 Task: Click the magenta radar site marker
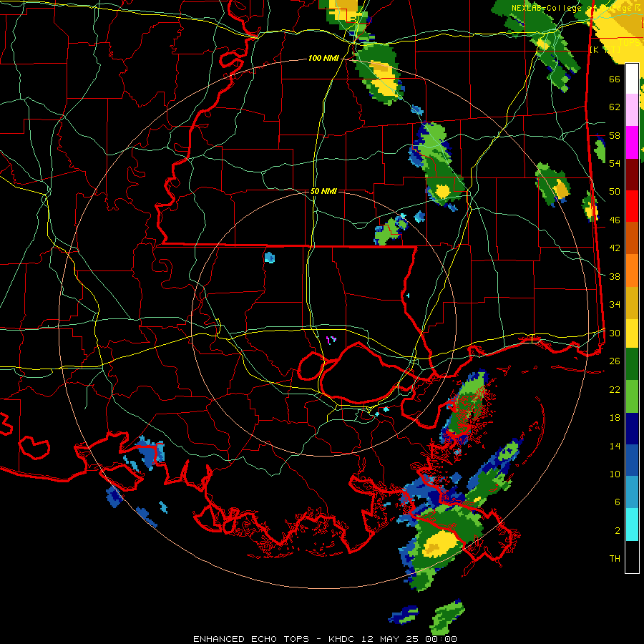pos(331,340)
